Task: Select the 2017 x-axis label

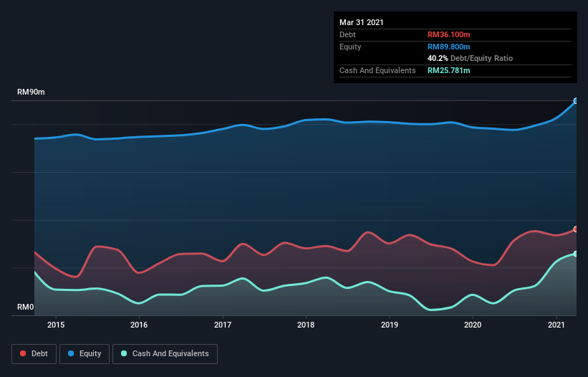Action: [x=223, y=325]
